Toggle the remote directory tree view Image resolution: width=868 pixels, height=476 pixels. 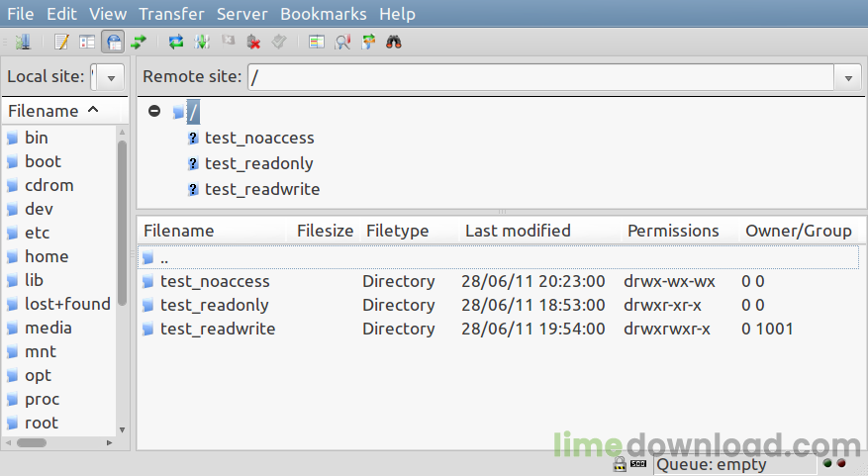(x=113, y=43)
